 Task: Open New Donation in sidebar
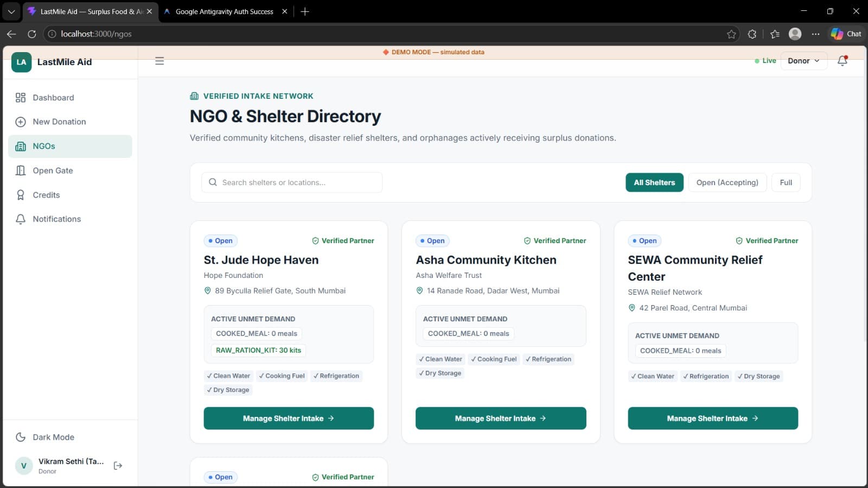(x=70, y=122)
